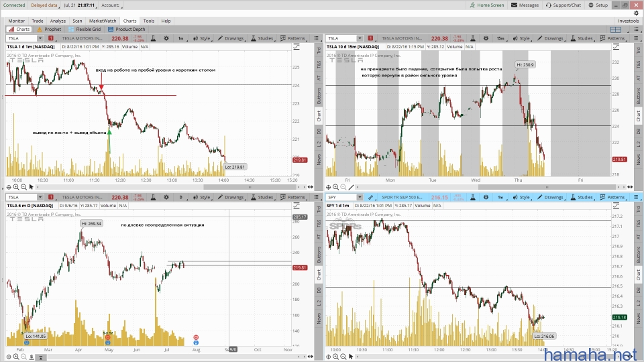The image size is (644, 362).
Task: Toggle Buttons sidebar tab of TSLA 1m chart
Action: [x=319, y=95]
